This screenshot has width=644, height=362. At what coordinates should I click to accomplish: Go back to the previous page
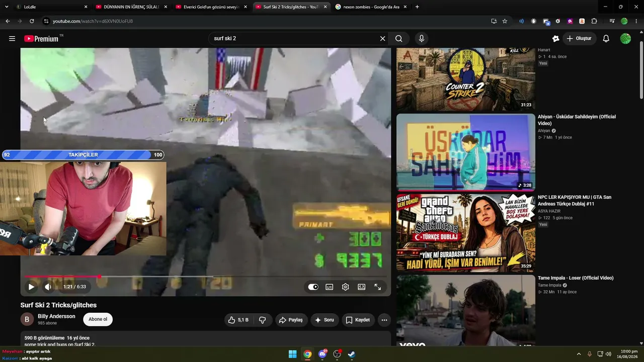pyautogui.click(x=8, y=21)
